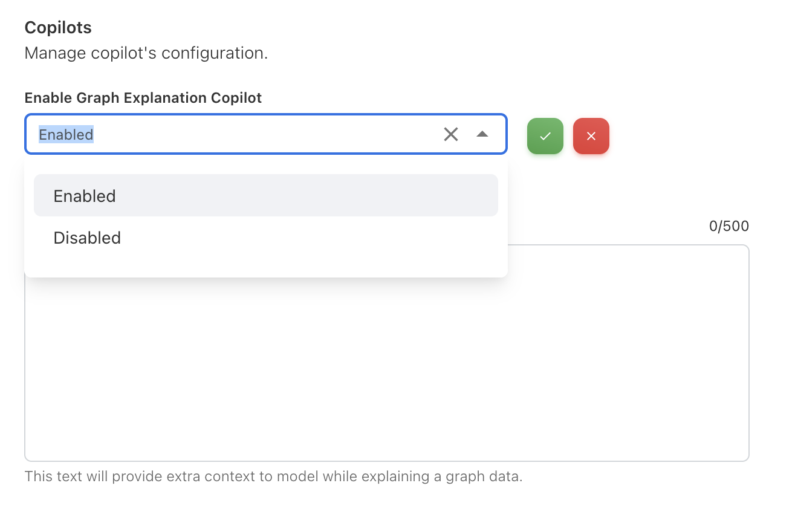Screen dimensions: 798x532
Task: Save the copilot setting via the green button
Action: click(x=545, y=136)
